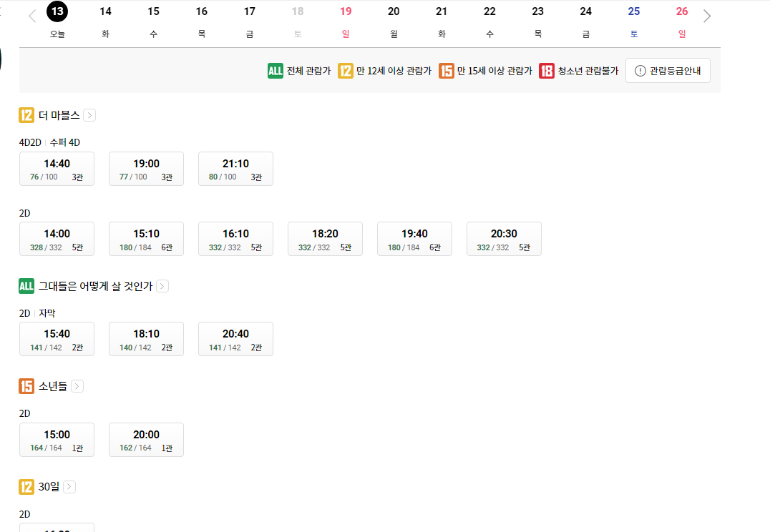Click the 12 rating badge beside 더 마블스
The image size is (770, 532).
point(26,115)
